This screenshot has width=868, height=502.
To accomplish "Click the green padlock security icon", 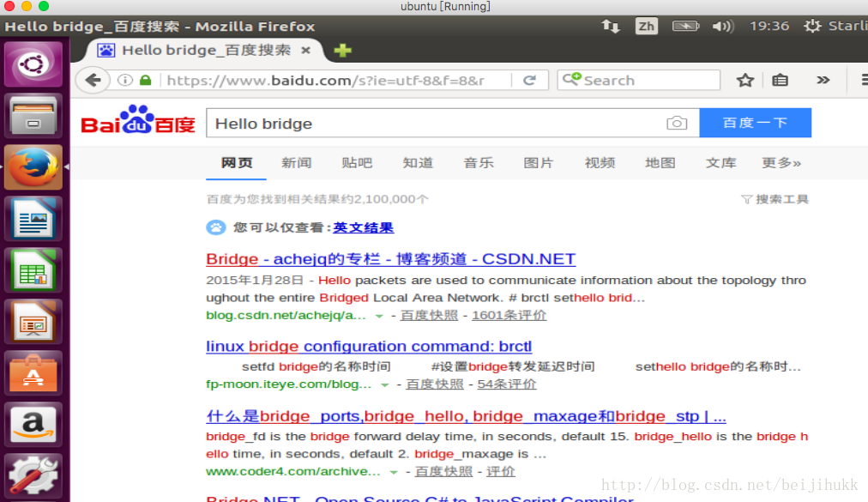I will [146, 81].
